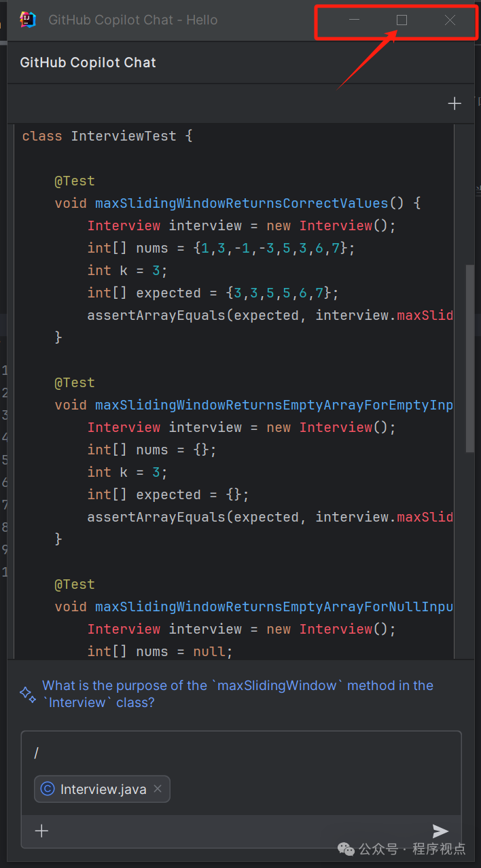Image resolution: width=481 pixels, height=868 pixels.
Task: Click the suggested maxSlidingWindow purpose question
Action: pos(238,694)
